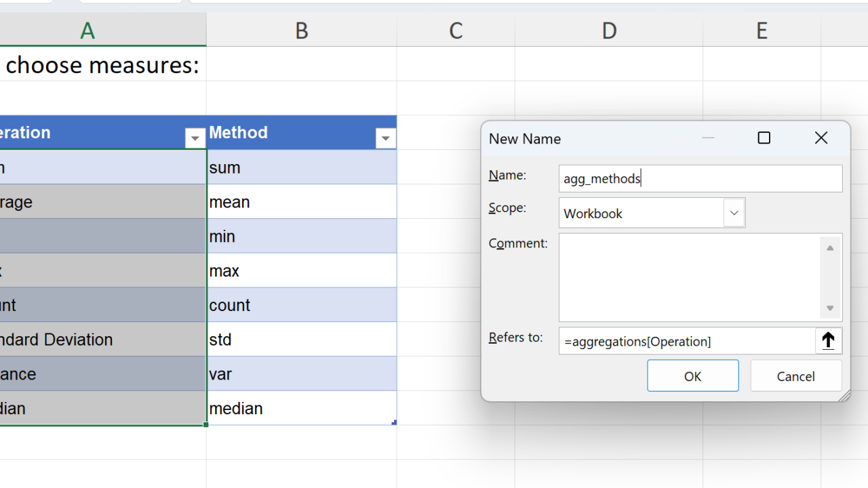This screenshot has height=488, width=868.
Task: Collapse the Refers to range selector
Action: [828, 341]
